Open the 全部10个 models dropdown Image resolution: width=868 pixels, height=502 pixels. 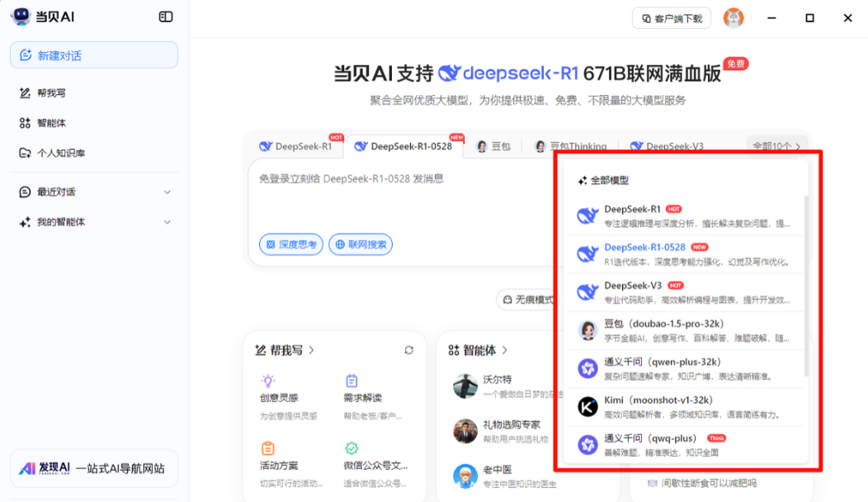(x=776, y=145)
